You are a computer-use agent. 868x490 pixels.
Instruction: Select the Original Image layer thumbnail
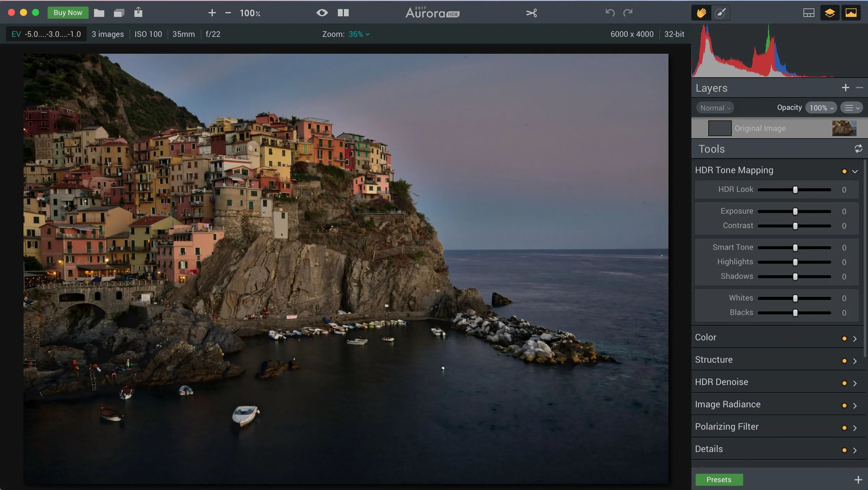[844, 128]
